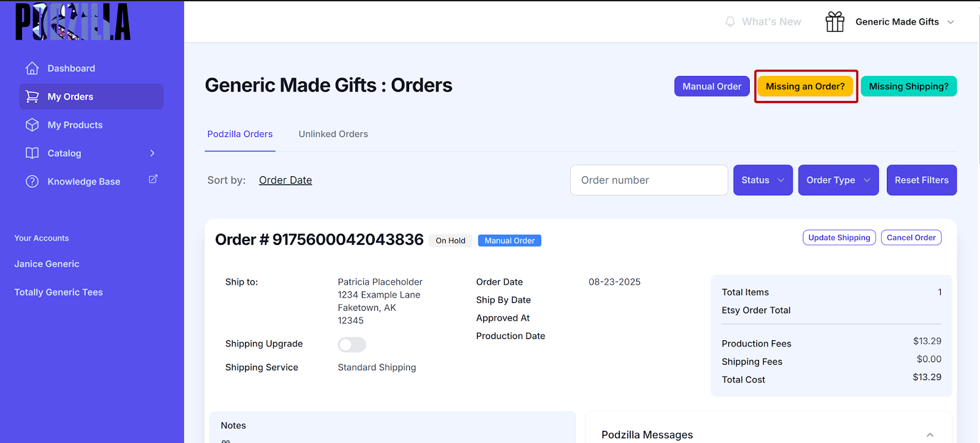Click the Order number search field
Viewport: 980px width, 443px height.
(x=649, y=180)
